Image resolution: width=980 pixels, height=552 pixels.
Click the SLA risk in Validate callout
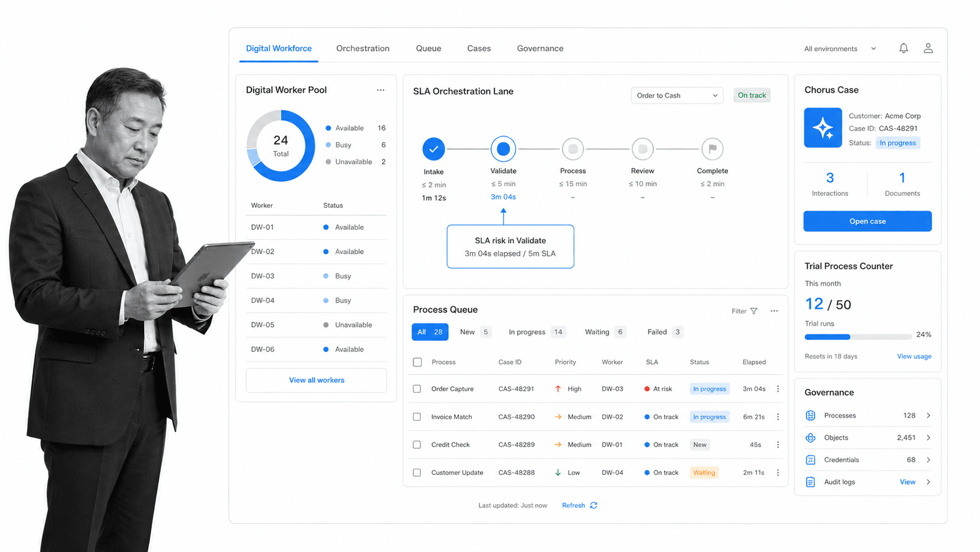coord(510,246)
